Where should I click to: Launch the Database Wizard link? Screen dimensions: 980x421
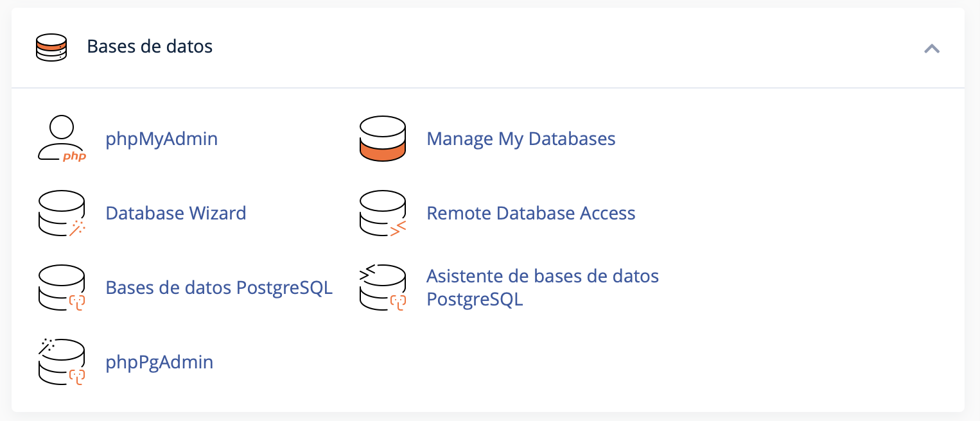click(176, 213)
